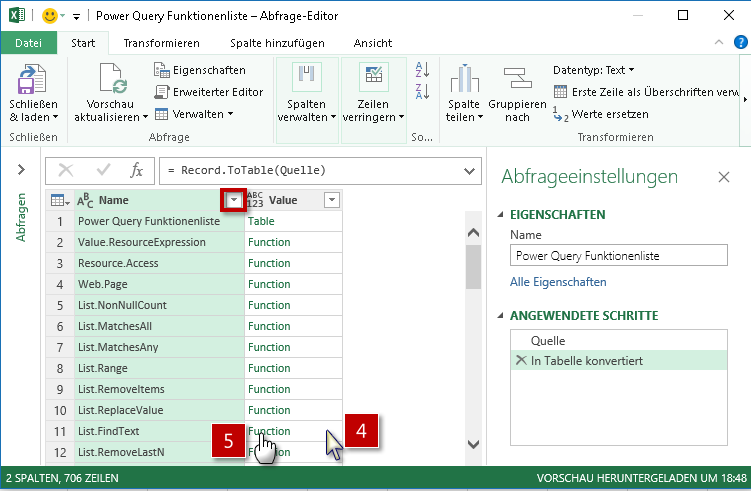Open Function link for List.Range
751x491 pixels.
269,368
